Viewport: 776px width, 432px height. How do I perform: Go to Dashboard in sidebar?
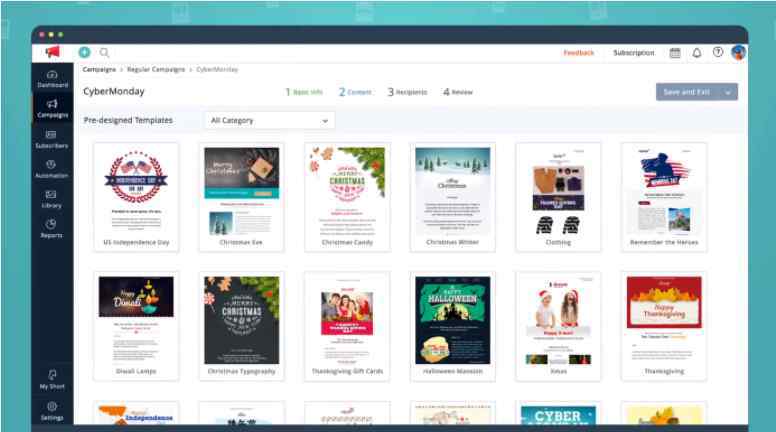[52, 79]
